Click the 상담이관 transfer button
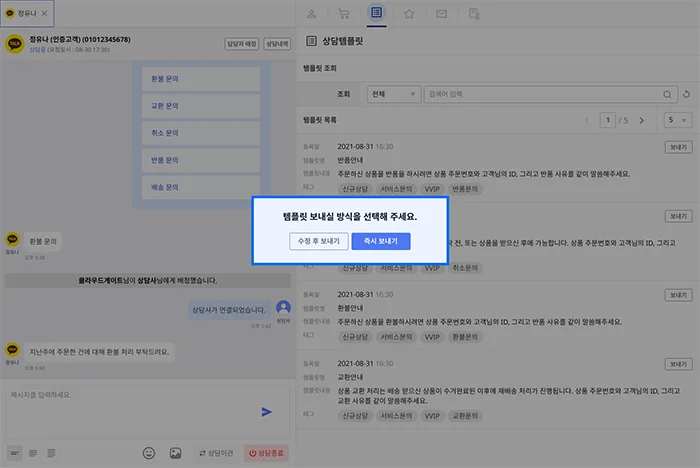Image resolution: width=700 pixels, height=468 pixels. [216, 453]
